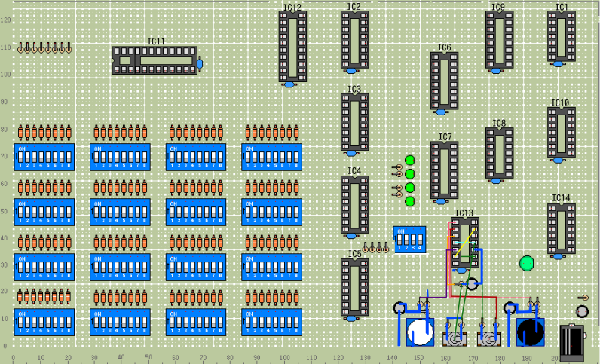This screenshot has height=364, width=603.
Task: Click the large green LED near IC14
Action: pos(526,263)
